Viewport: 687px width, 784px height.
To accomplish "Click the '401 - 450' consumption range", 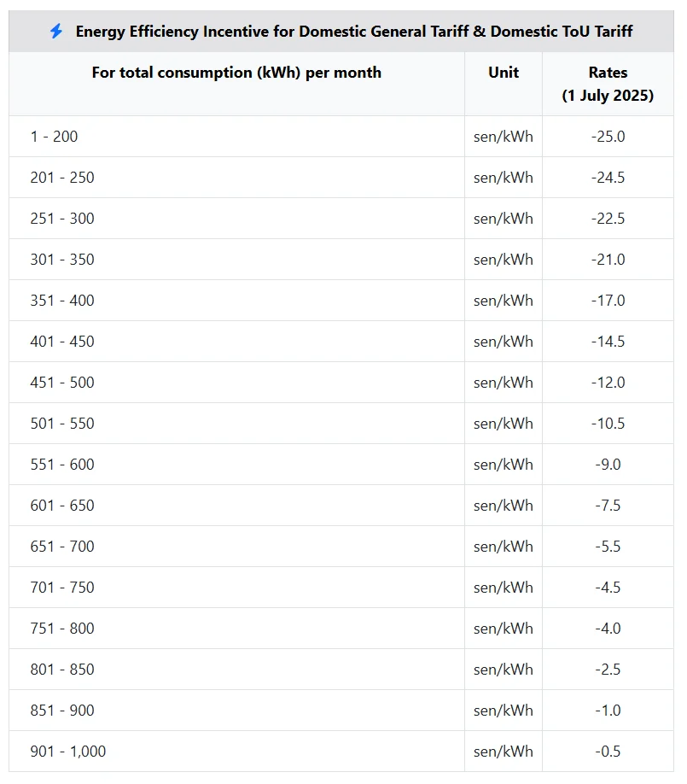I will [62, 342].
